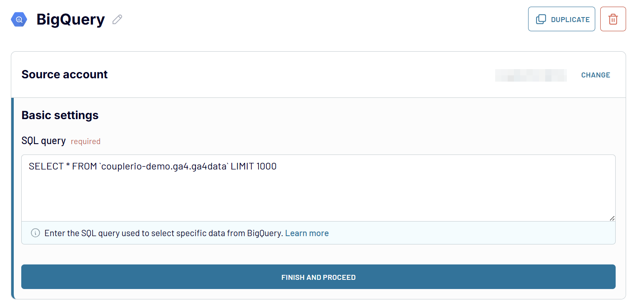644x304 pixels.
Task: Click the BigQuery logo icon
Action: pos(19,20)
